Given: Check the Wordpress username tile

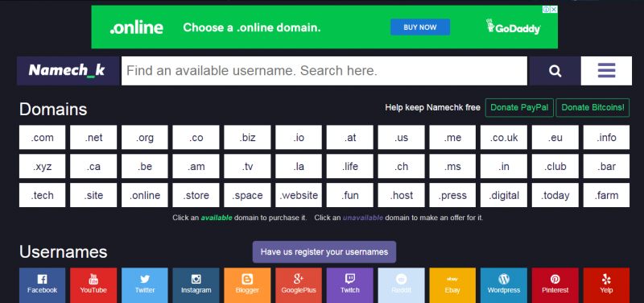Looking at the screenshot, I should click(x=504, y=285).
